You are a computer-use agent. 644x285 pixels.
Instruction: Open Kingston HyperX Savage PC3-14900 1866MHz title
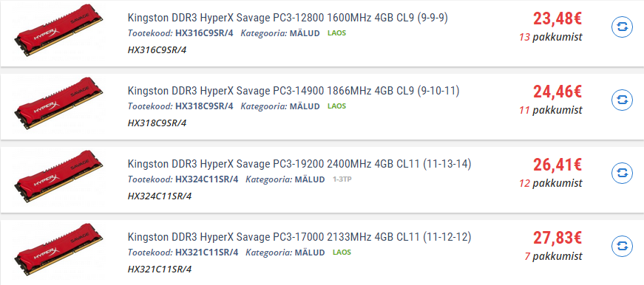pyautogui.click(x=294, y=91)
